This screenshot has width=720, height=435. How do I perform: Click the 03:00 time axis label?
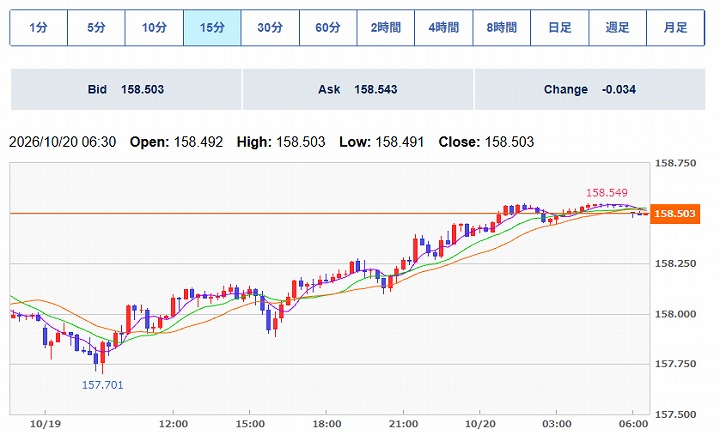(557, 424)
